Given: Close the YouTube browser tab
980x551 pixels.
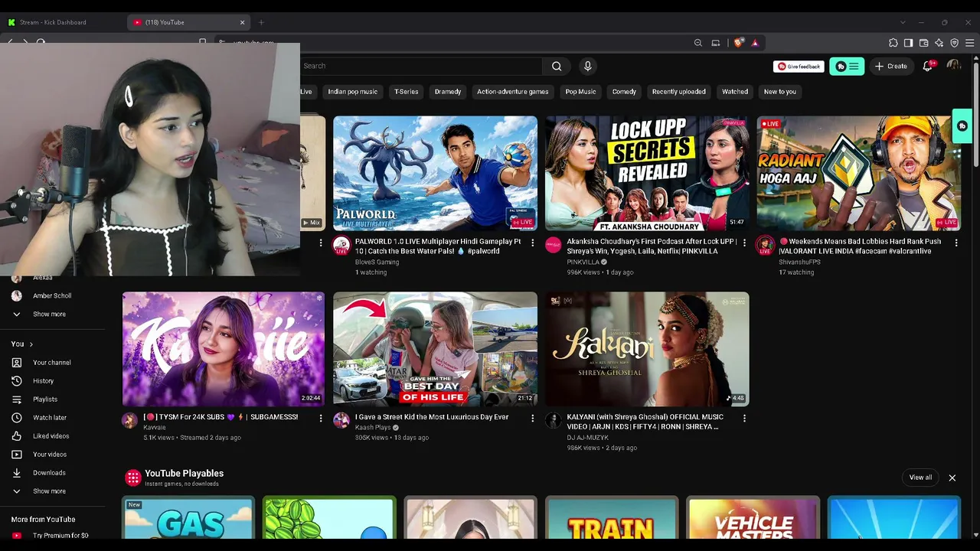Looking at the screenshot, I should 243,22.
